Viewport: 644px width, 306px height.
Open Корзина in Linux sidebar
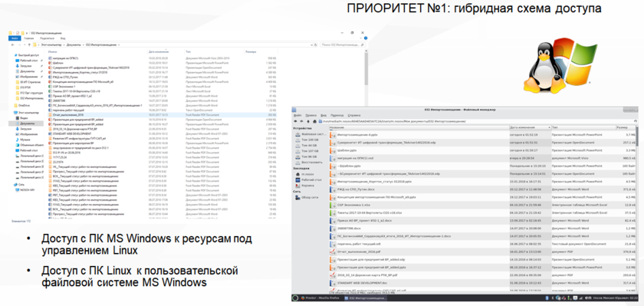pyautogui.click(x=305, y=186)
